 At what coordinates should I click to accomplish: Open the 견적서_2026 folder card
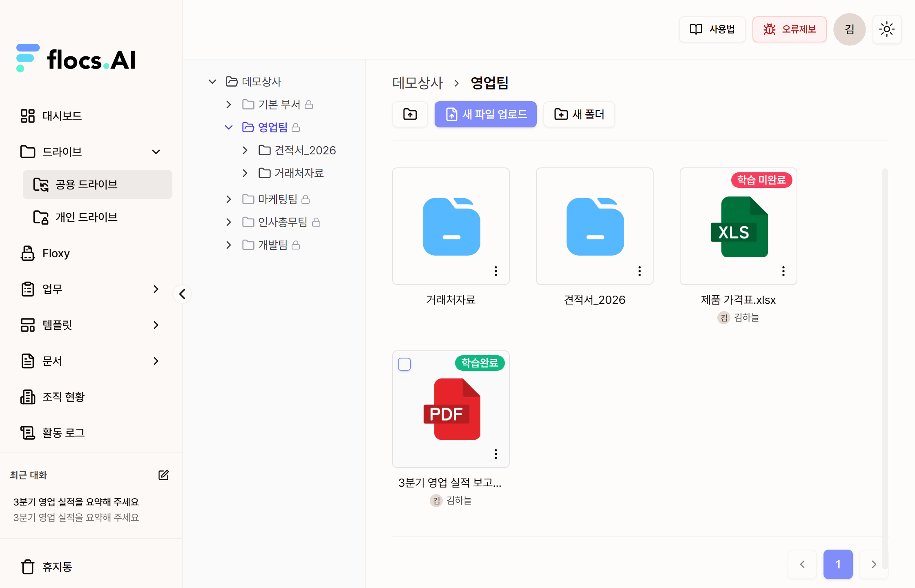(595, 226)
